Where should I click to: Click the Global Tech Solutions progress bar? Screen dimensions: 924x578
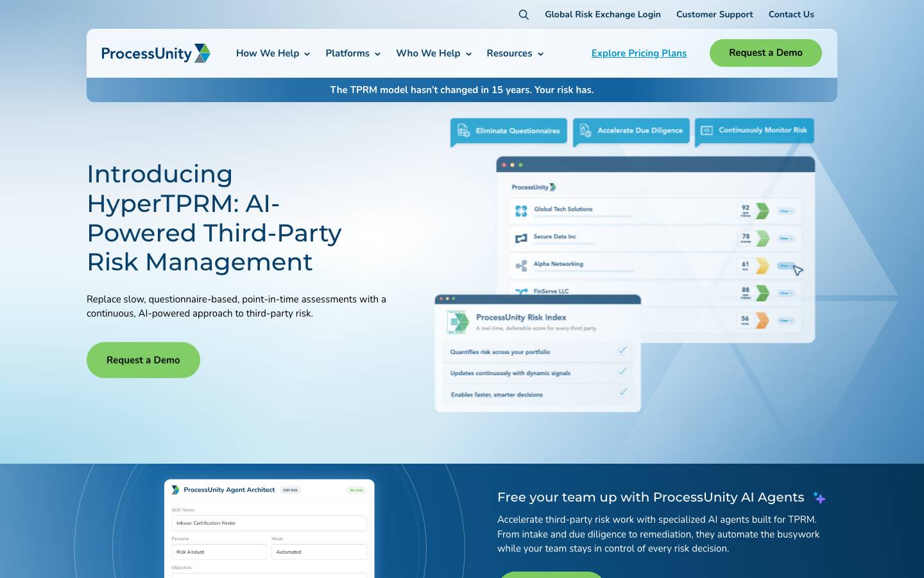click(x=583, y=216)
